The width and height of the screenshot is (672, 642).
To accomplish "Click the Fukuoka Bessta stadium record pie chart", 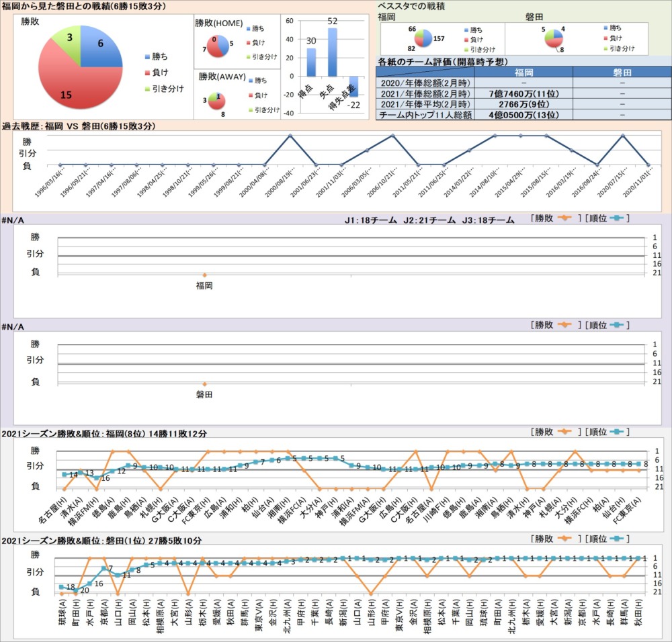I will [x=423, y=38].
